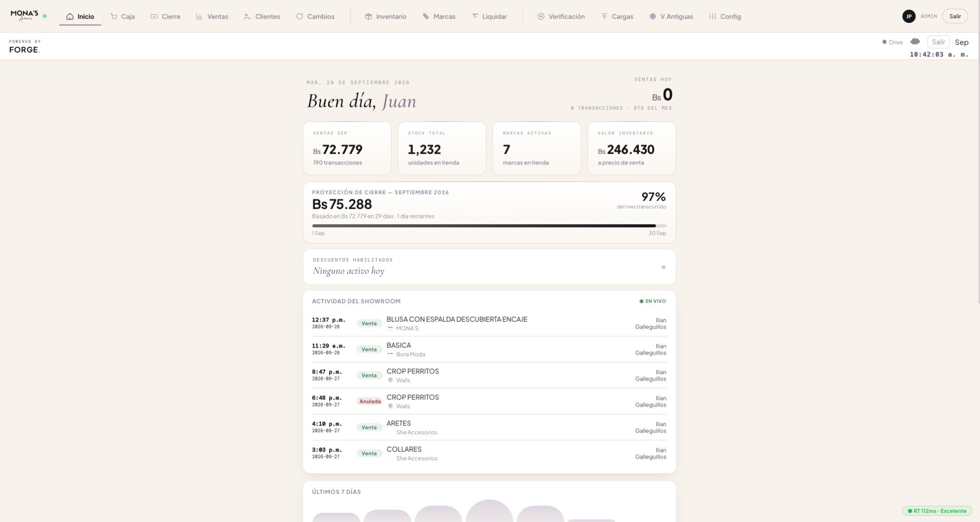This screenshot has height=522, width=980.
Task: Click the Descuentos Habilitados status dot
Action: coord(664,267)
